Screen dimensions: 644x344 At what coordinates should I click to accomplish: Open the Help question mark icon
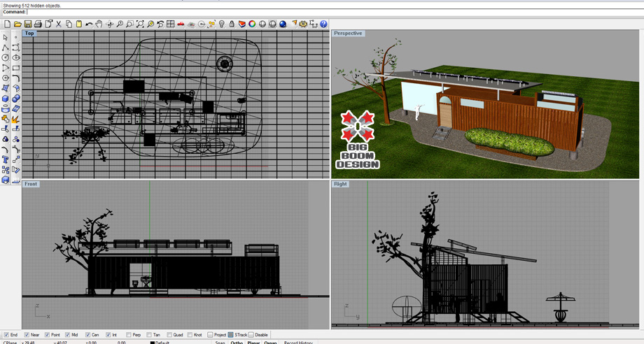tap(323, 24)
